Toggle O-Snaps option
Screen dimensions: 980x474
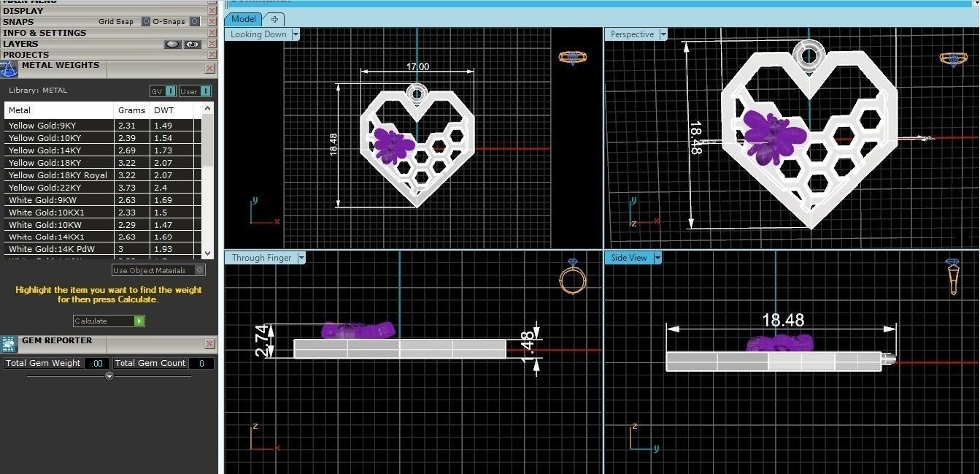194,22
